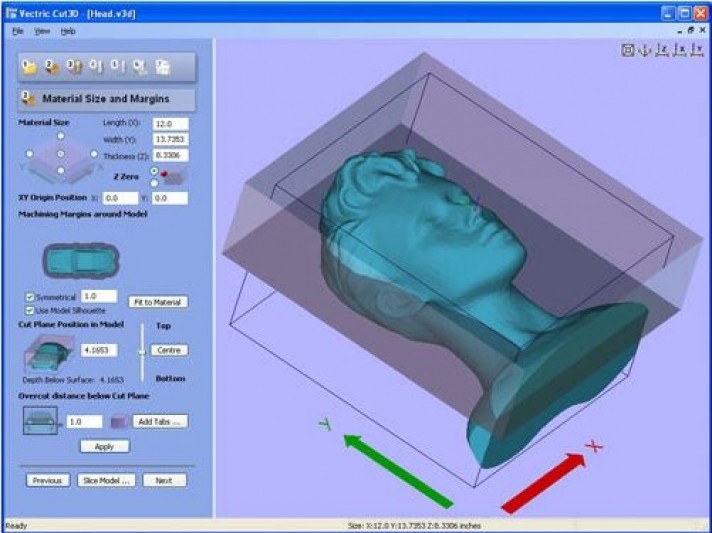Screen dimensions: 712x533
Task: Click the Next button
Action: coord(164,480)
